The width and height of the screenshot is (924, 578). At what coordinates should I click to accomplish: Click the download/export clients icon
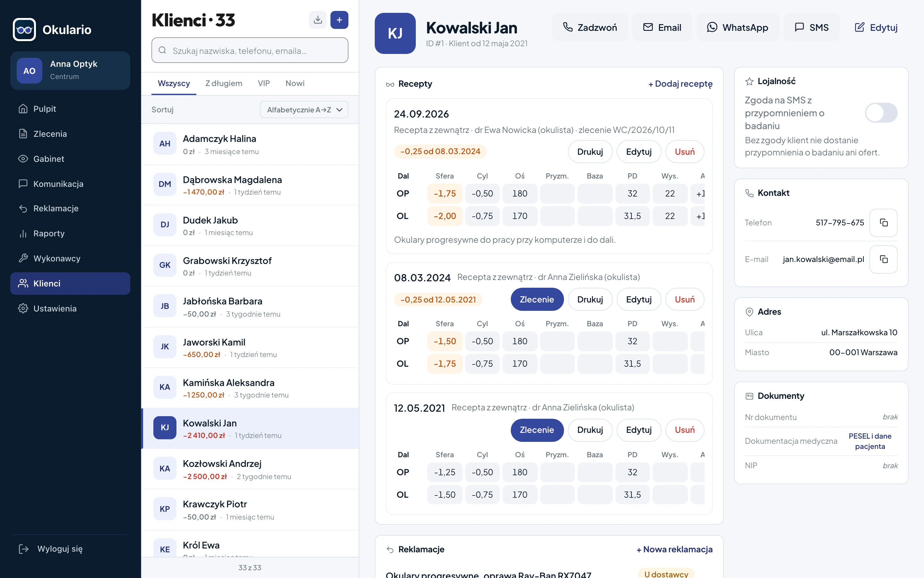point(317,20)
